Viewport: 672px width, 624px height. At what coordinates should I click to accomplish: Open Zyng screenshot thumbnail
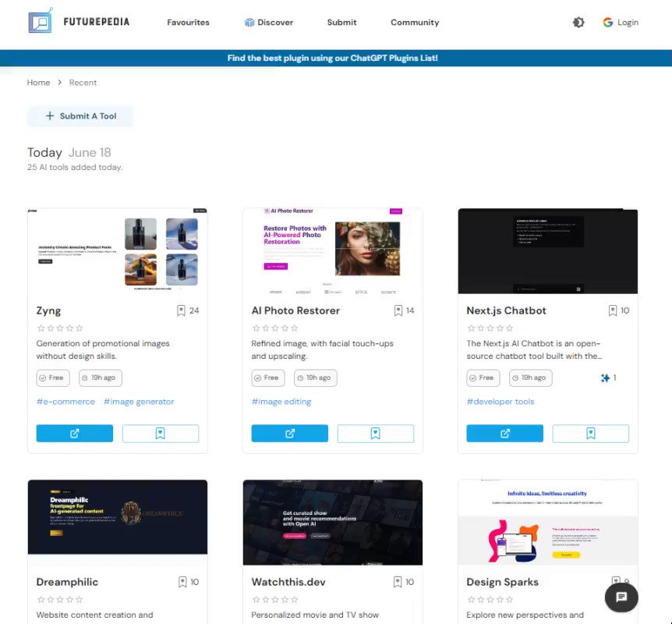118,251
